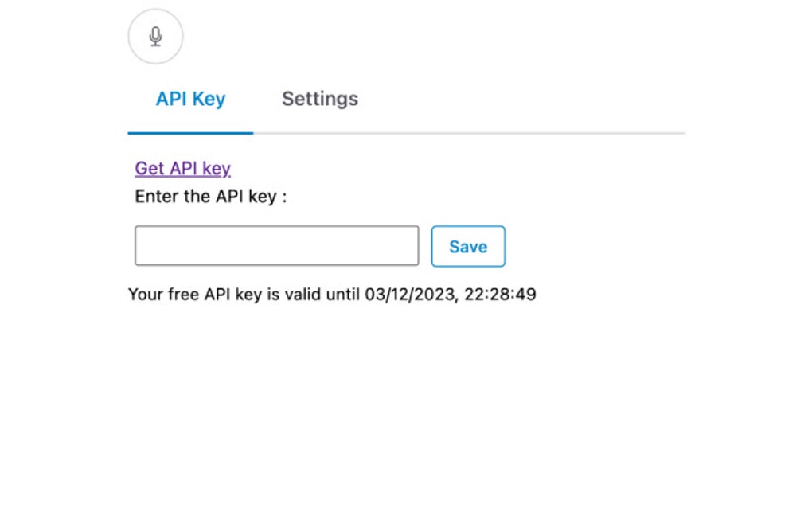Open the Get API key link
The image size is (812, 508).
(182, 168)
